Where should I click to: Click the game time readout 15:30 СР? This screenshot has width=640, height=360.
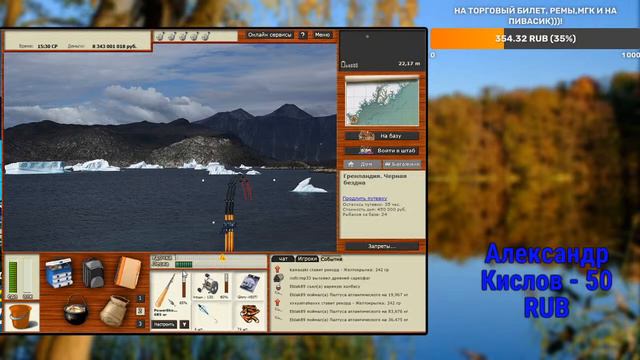pos(47,47)
